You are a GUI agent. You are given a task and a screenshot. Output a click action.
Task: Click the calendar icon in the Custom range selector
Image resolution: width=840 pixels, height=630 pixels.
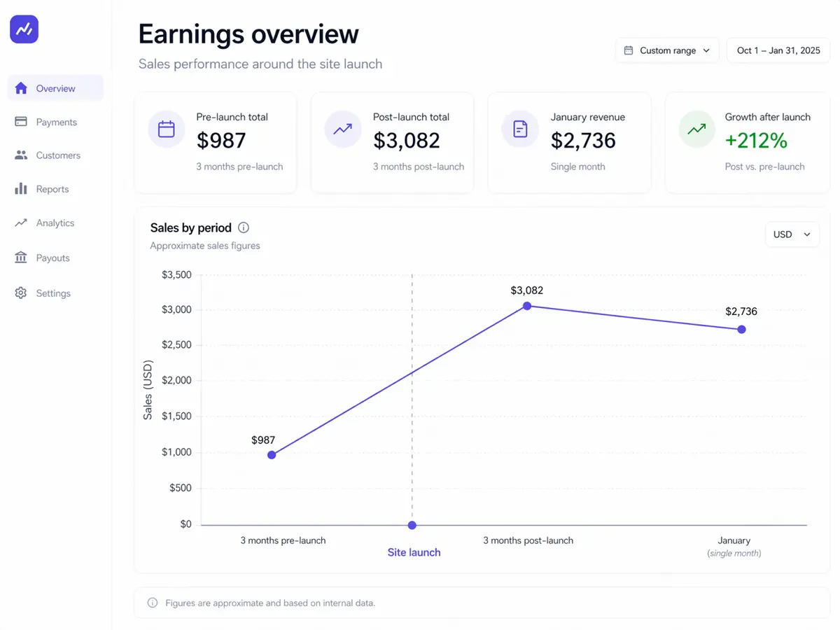coord(629,50)
